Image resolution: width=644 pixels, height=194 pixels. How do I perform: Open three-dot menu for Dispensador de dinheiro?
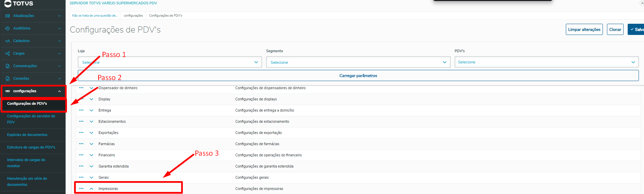tap(81, 88)
